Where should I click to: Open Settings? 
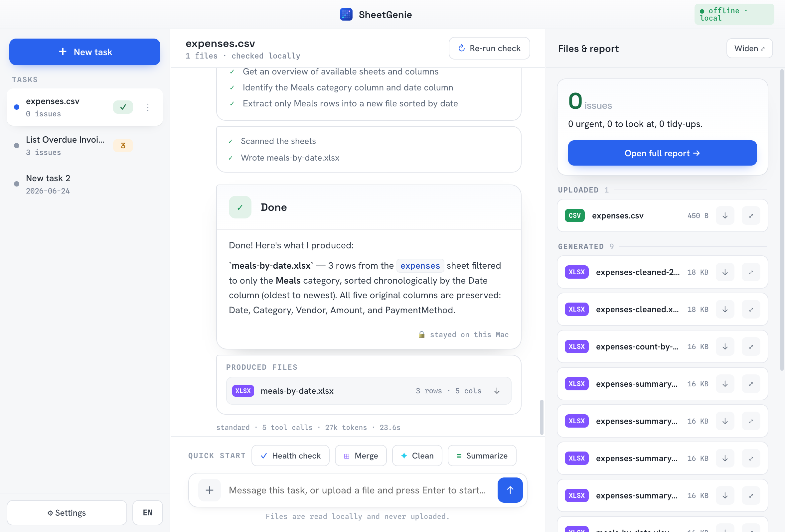pyautogui.click(x=67, y=512)
